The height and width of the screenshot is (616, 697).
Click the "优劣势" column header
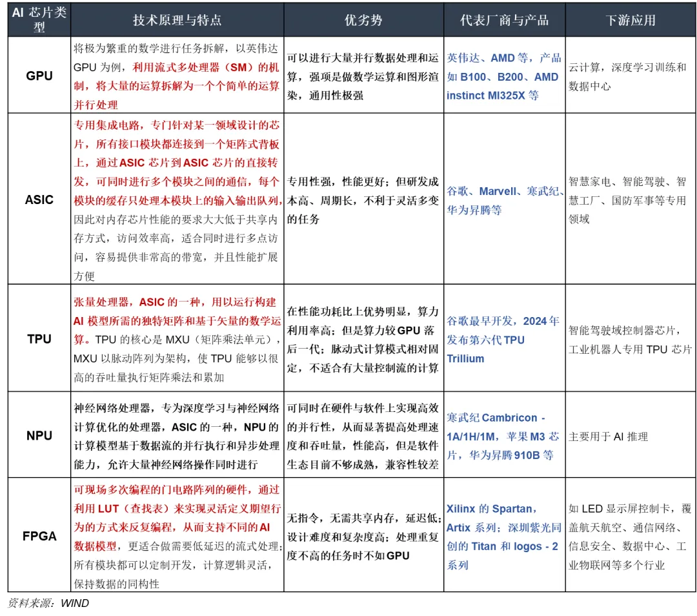(363, 19)
